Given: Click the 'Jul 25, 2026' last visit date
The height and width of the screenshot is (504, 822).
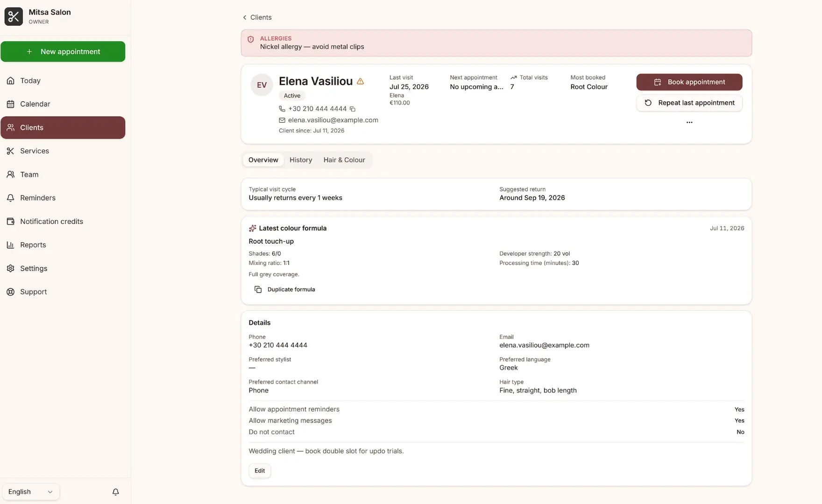Looking at the screenshot, I should click(409, 87).
